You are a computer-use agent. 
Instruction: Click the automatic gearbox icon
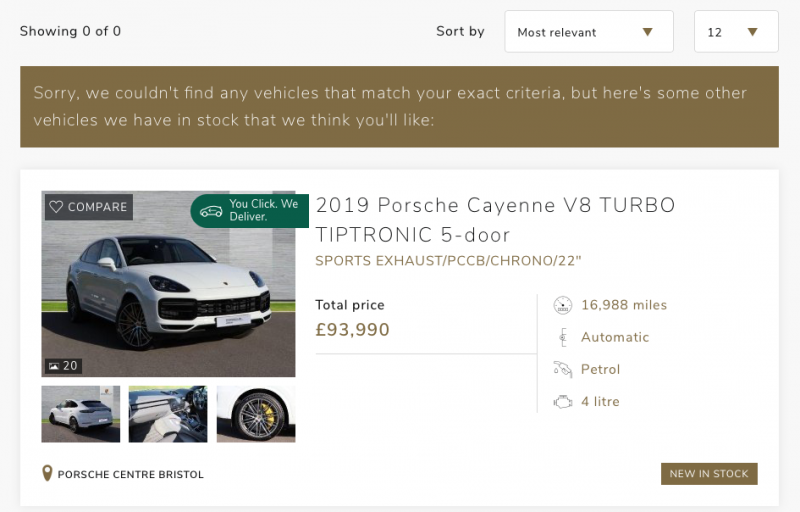point(562,337)
